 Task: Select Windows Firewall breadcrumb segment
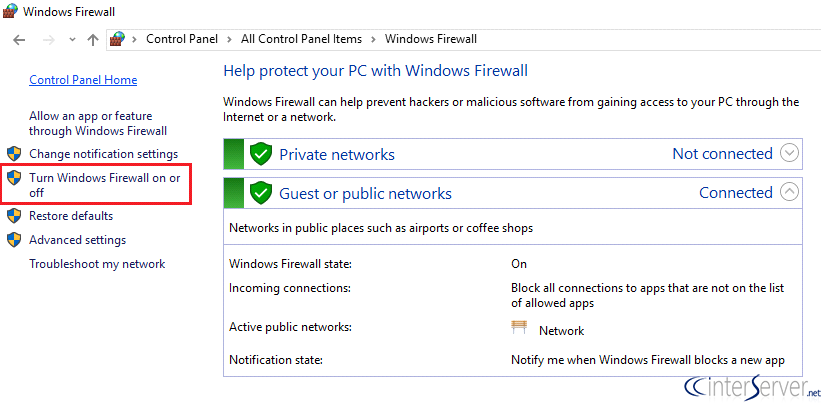pos(430,39)
